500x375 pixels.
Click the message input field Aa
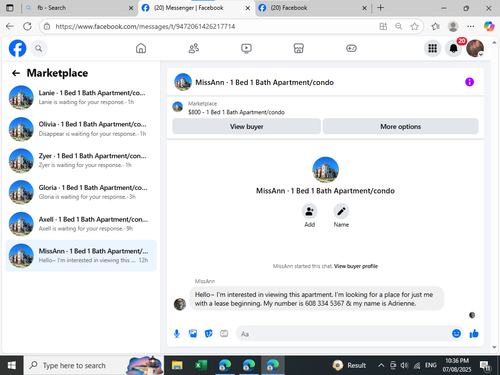[x=343, y=334]
